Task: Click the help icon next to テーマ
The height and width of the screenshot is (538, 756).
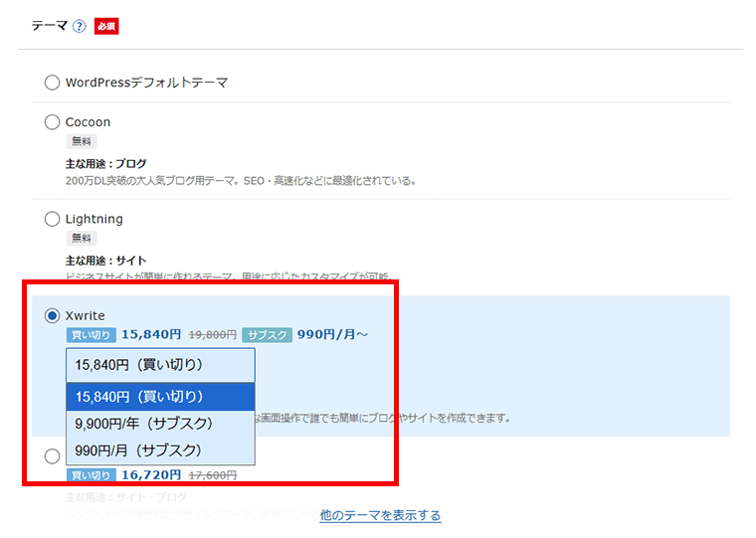Action: [x=80, y=26]
